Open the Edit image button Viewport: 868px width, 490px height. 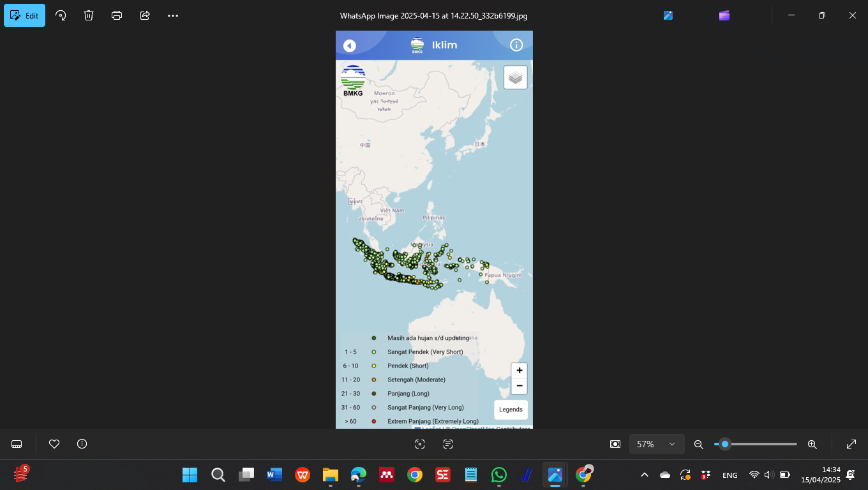click(x=24, y=15)
